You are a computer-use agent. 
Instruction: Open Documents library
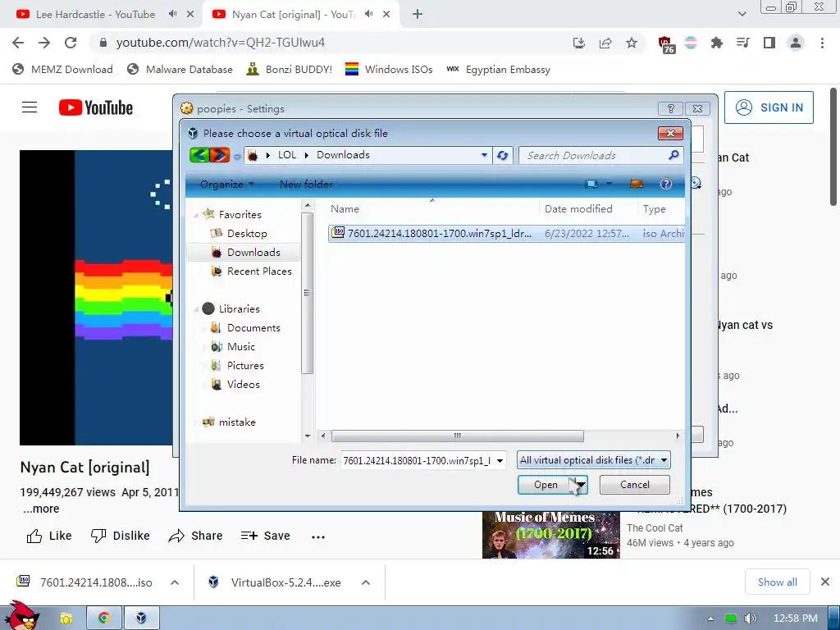coord(253,328)
